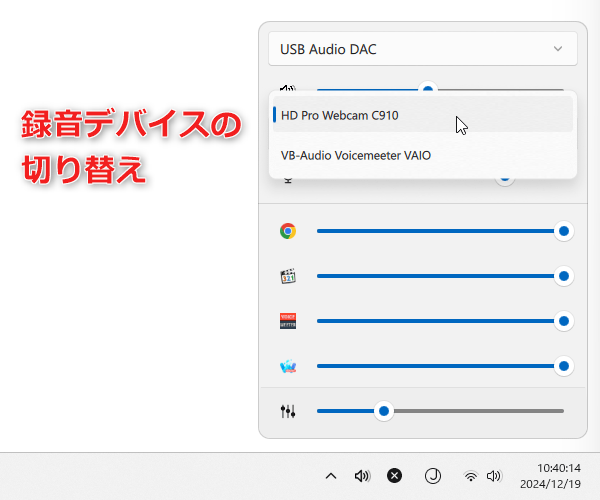Adjust the master volume slider under USB Audio DAC
The height and width of the screenshot is (500, 600).
[x=440, y=89]
